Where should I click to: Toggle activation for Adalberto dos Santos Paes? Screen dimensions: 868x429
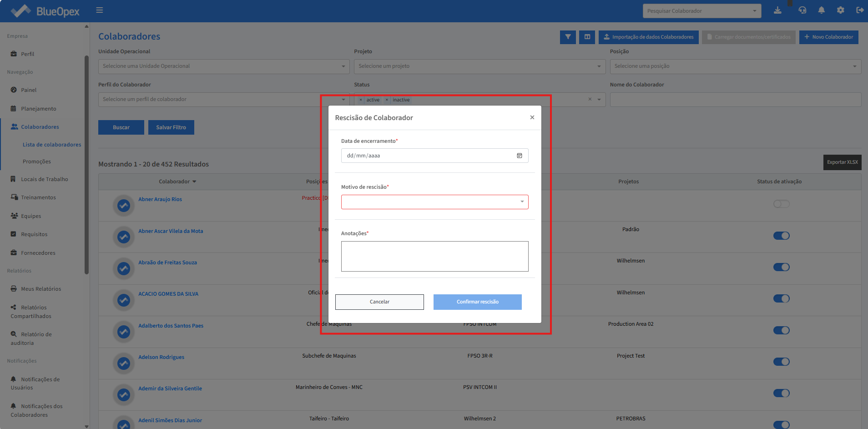tap(782, 330)
